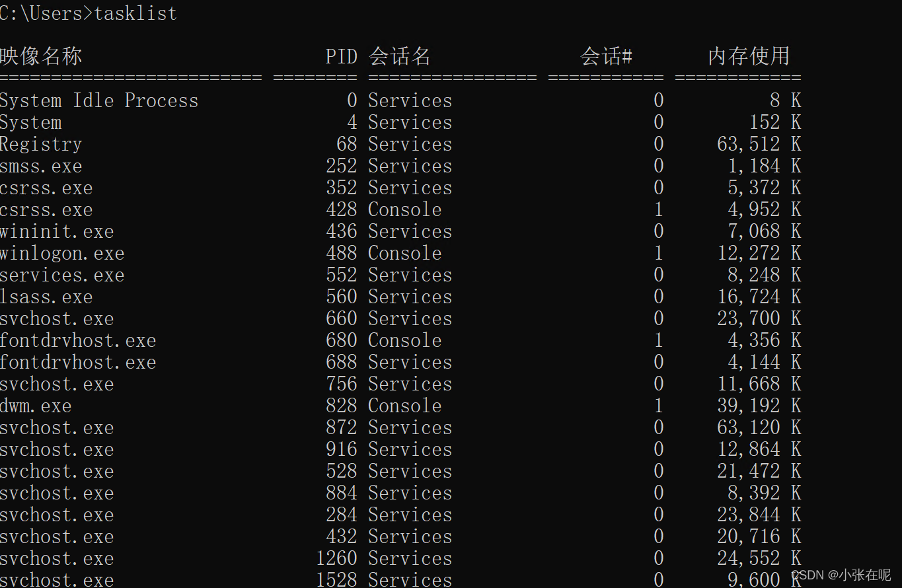This screenshot has width=902, height=588.
Task: Click the 会话# column header
Action: pyautogui.click(x=606, y=56)
